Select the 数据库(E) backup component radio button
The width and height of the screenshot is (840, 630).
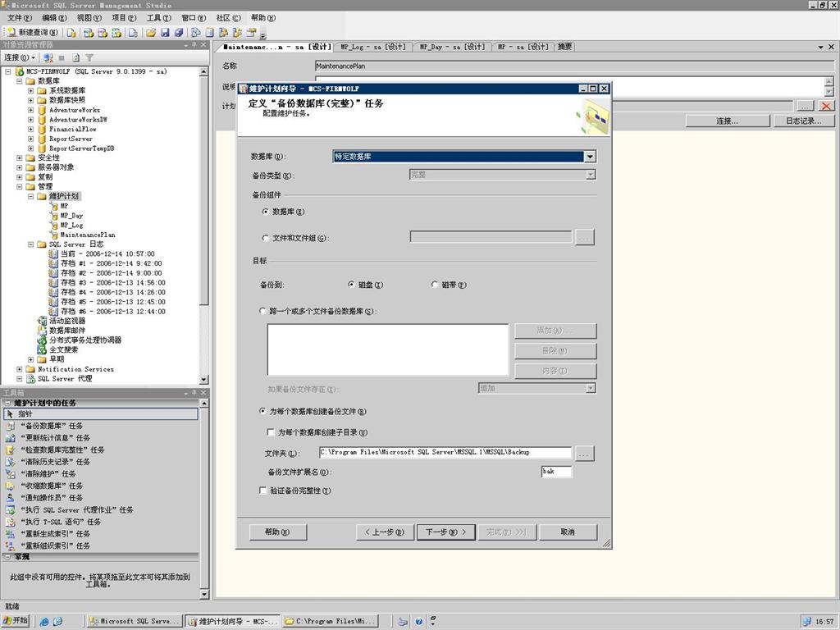pos(265,212)
